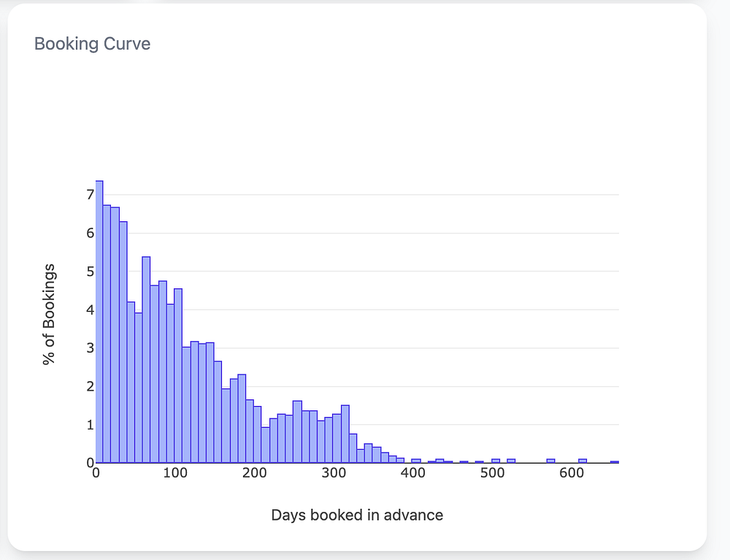Click the x-axis tick label 0
This screenshot has width=730, height=560.
coord(96,472)
